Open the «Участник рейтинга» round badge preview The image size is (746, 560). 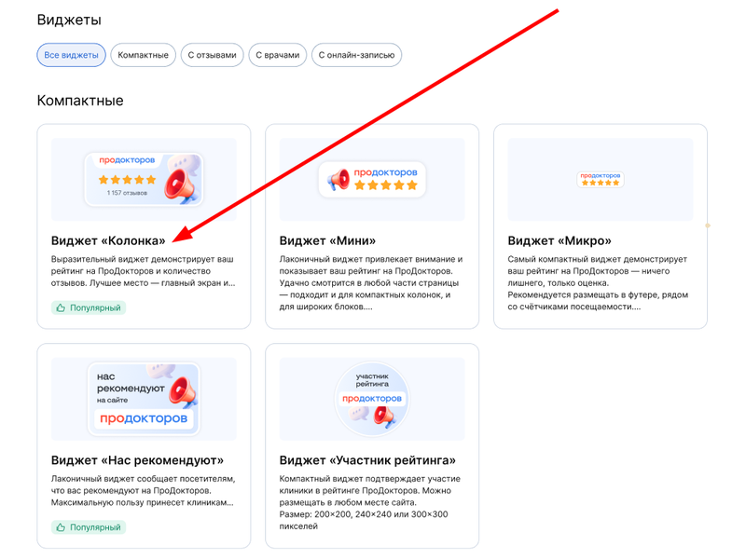click(372, 399)
